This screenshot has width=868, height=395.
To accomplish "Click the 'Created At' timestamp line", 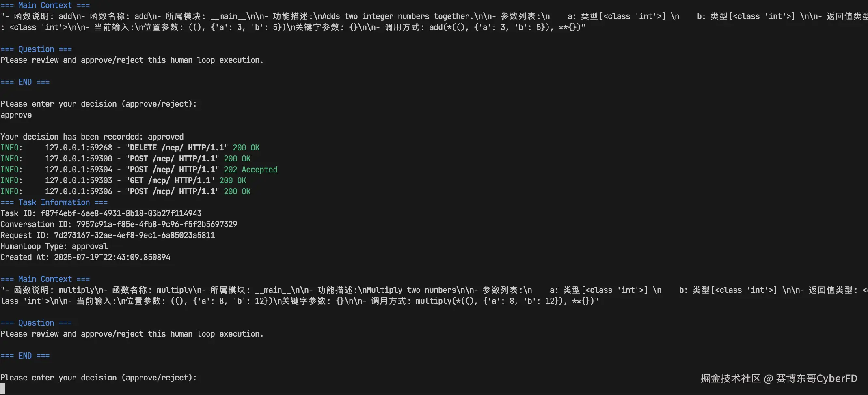I will click(85, 257).
